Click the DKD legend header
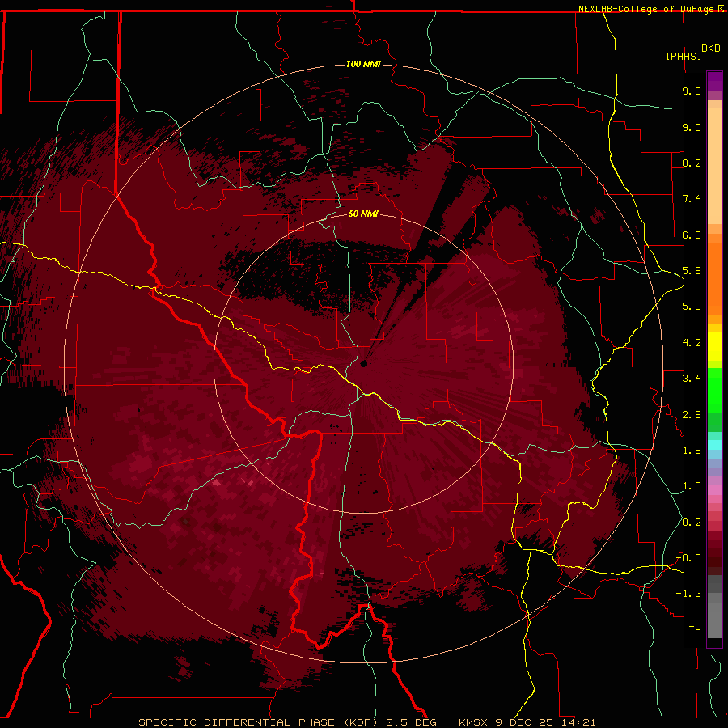The height and width of the screenshot is (728, 728). tap(711, 49)
